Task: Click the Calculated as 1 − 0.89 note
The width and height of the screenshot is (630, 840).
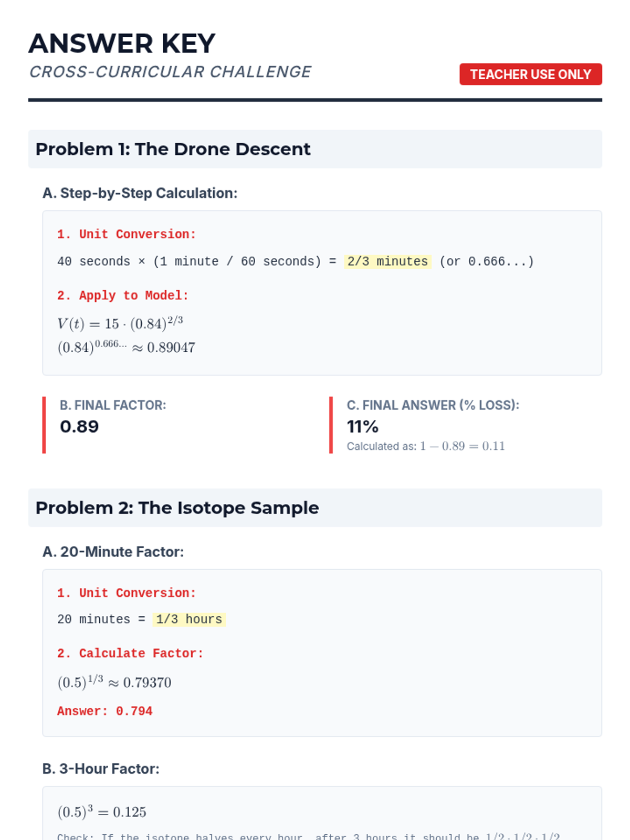Action: click(x=425, y=446)
